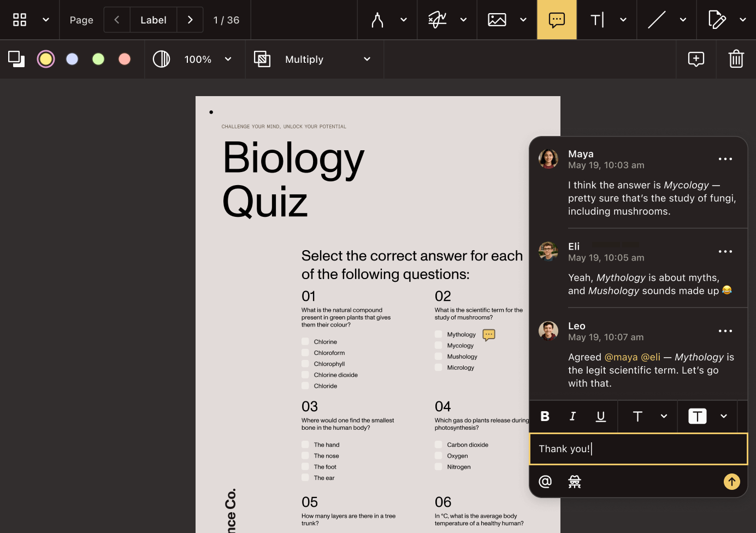
Task: Toggle underline formatting for the comment text
Action: click(601, 416)
